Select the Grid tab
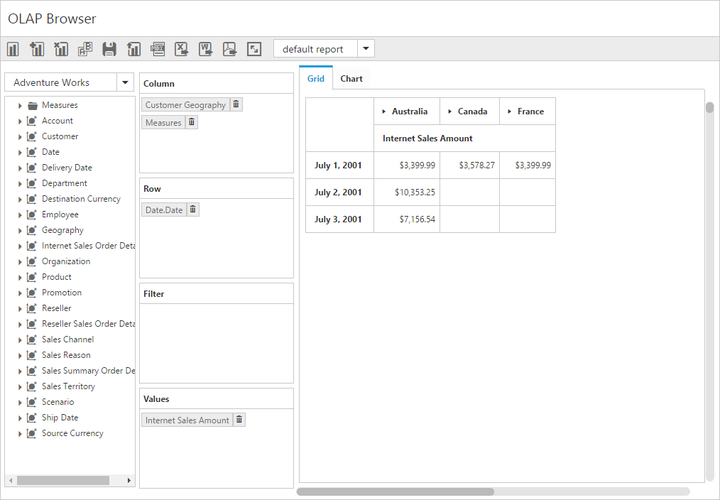720x500 pixels. (x=315, y=78)
